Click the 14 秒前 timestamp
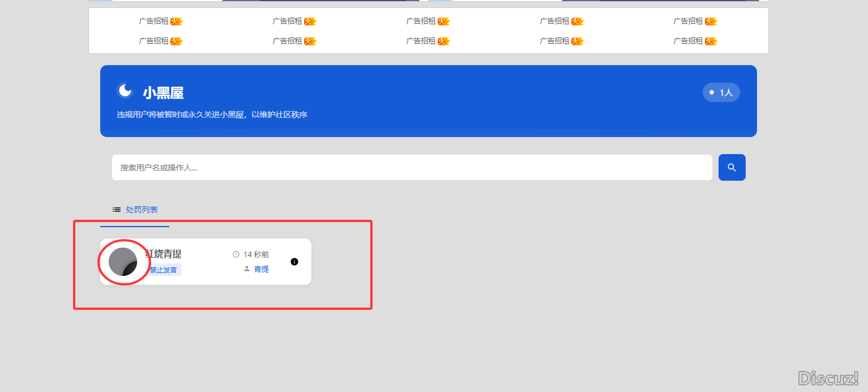Screen dimensions: 868x392 (x=256, y=254)
